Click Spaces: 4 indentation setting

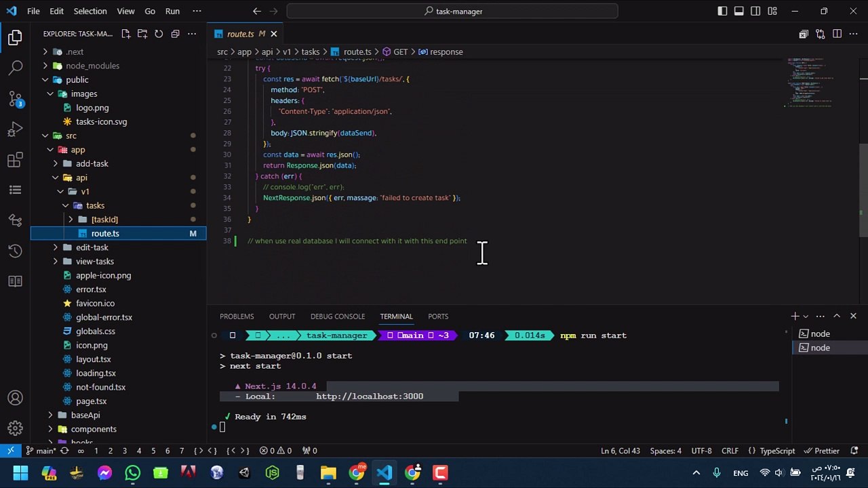pos(666,451)
